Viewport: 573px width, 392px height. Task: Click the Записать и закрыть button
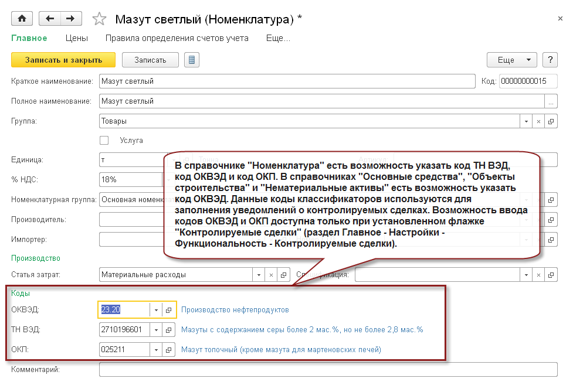(x=64, y=60)
